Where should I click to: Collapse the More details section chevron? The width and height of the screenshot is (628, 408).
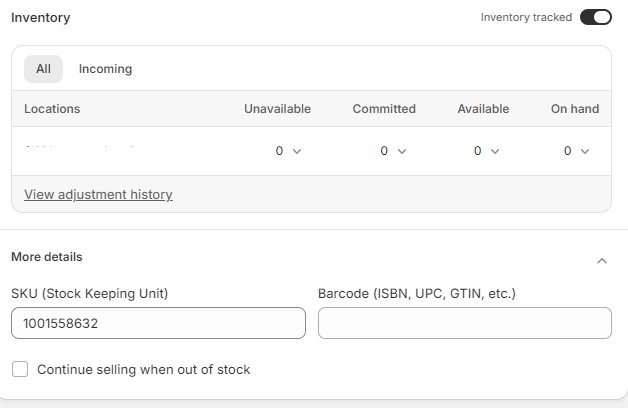point(601,260)
